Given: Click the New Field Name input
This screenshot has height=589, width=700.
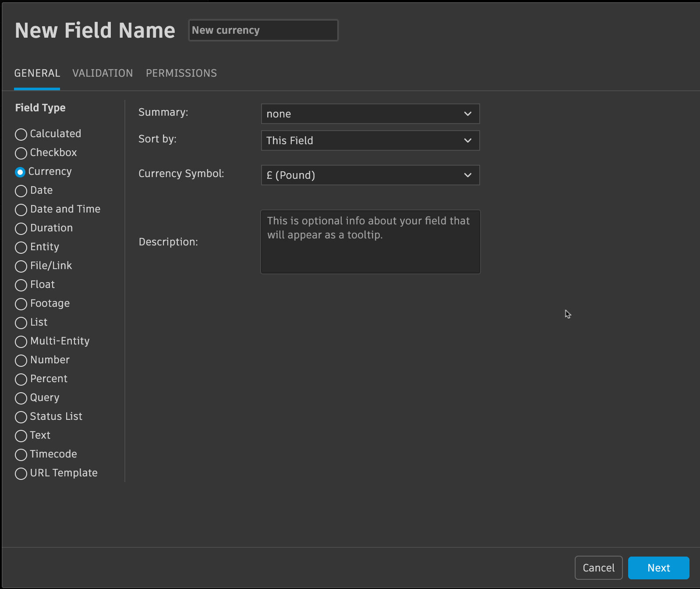Looking at the screenshot, I should pyautogui.click(x=263, y=30).
